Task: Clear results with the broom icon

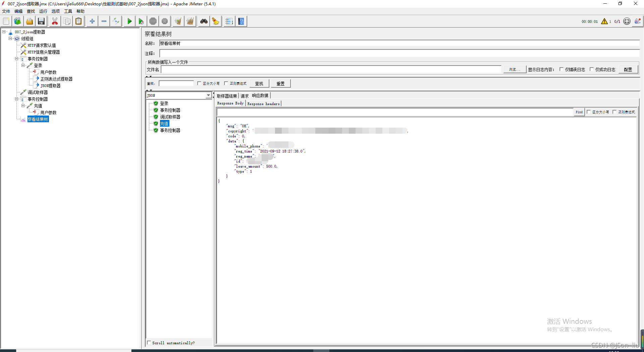Action: (178, 21)
